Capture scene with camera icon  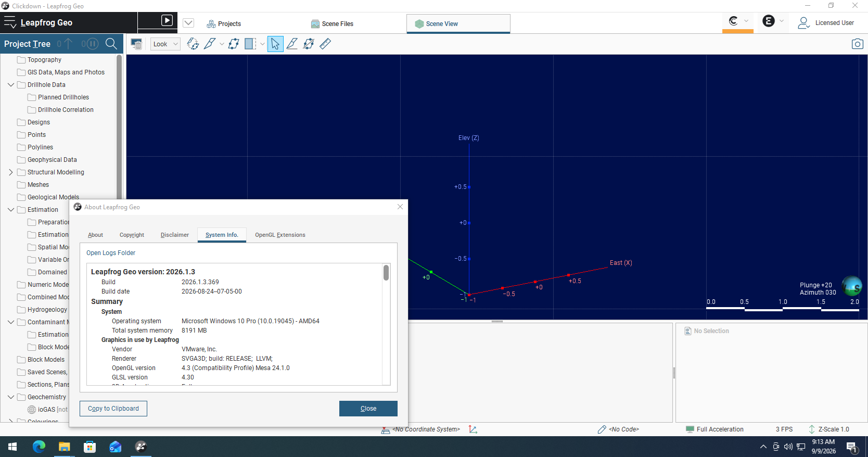coord(857,44)
